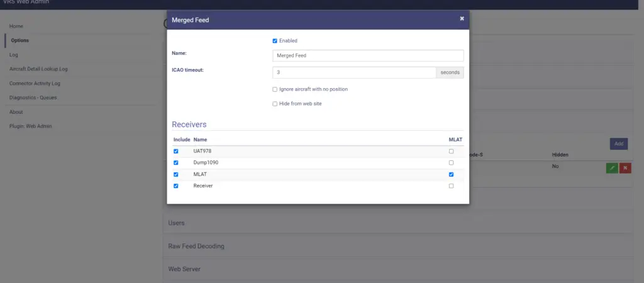This screenshot has width=644, height=283.
Task: Check Hide from web site
Action: coord(275,104)
